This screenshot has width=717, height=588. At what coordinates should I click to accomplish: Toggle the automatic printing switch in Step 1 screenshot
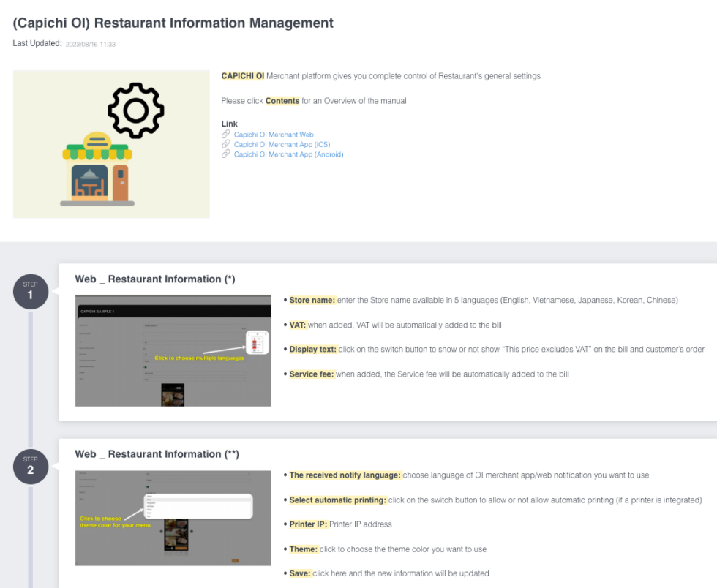(146, 369)
